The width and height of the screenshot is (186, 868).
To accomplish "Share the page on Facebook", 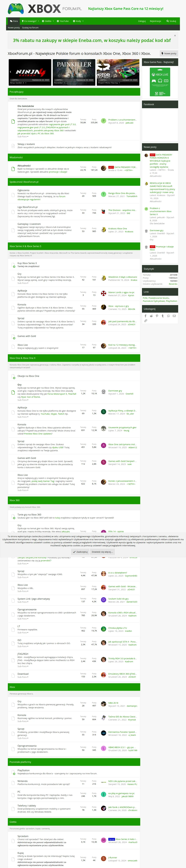I will point(145,316).
